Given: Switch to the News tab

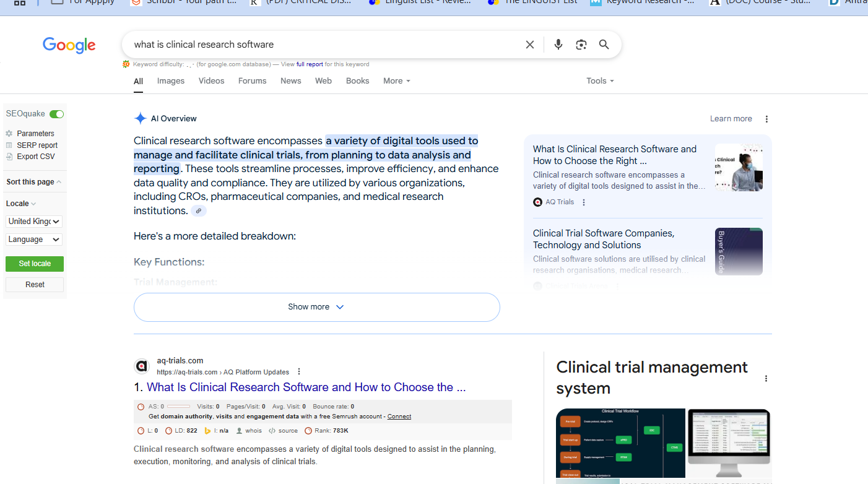Looking at the screenshot, I should (x=291, y=81).
